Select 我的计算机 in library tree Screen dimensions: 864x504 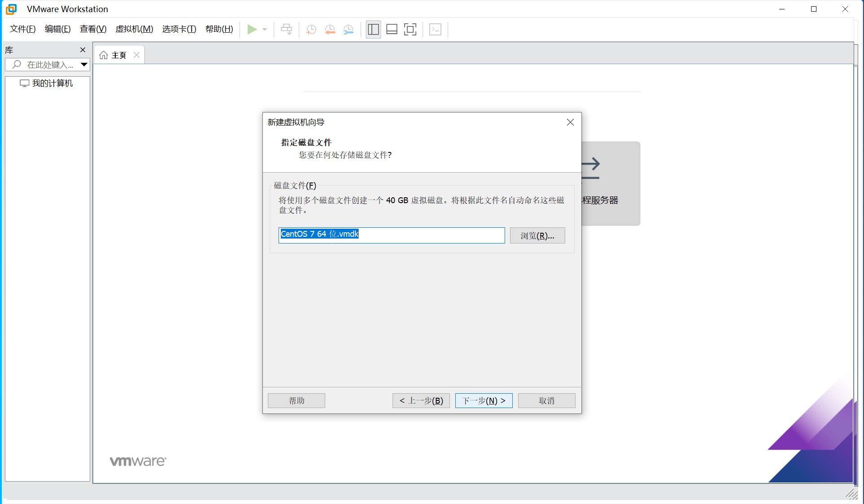(52, 83)
